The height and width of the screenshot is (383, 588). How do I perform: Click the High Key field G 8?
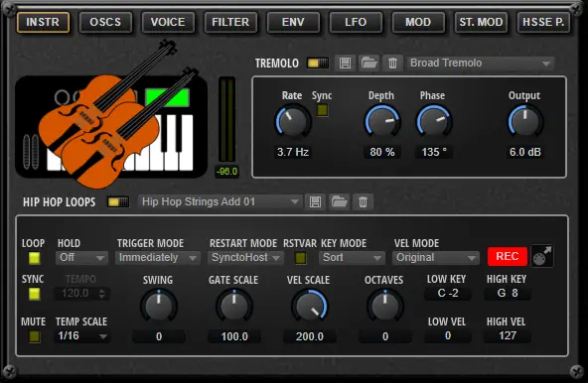tap(507, 293)
